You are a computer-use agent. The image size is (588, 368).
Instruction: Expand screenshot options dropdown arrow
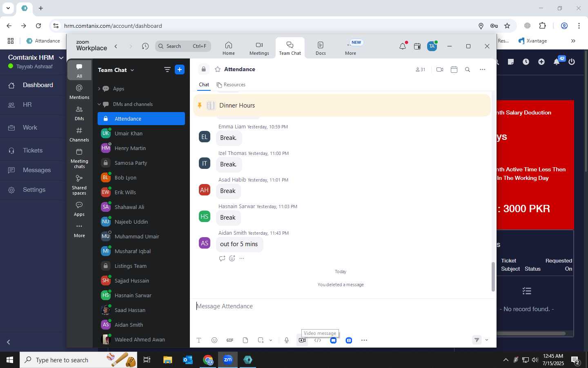(x=270, y=340)
